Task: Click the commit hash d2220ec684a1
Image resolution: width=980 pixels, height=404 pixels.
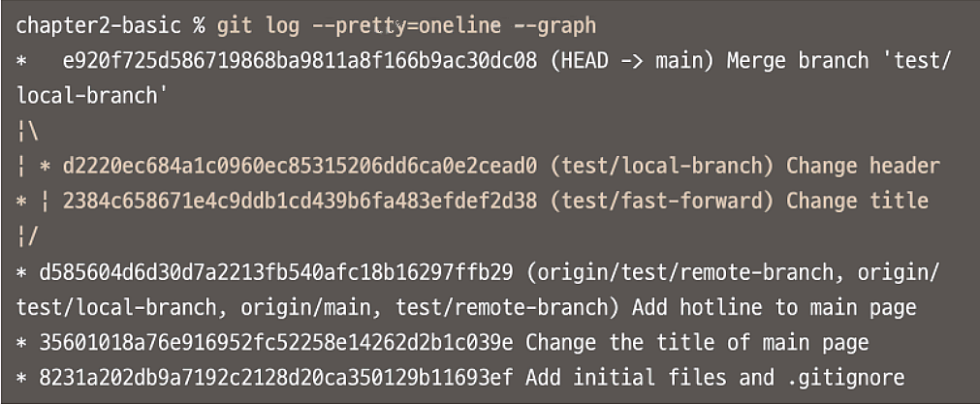Action: [x=300, y=166]
